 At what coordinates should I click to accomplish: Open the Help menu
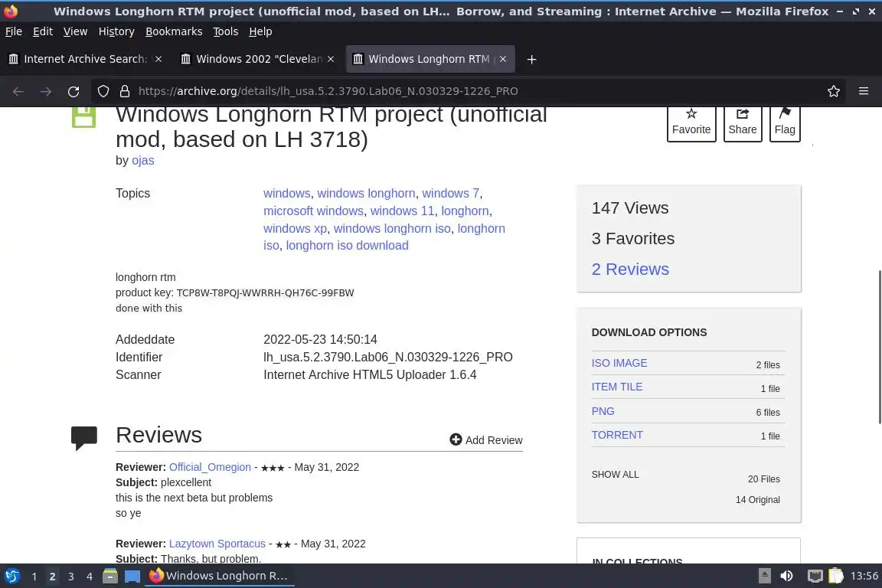[260, 31]
